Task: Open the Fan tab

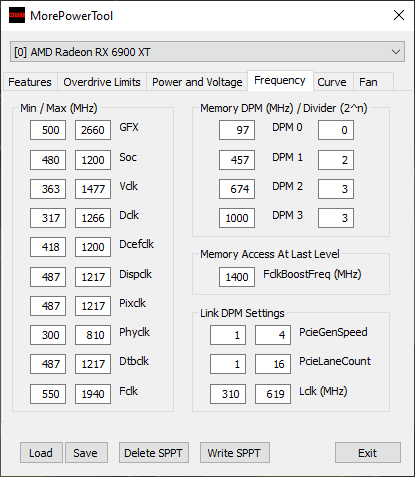Action: (x=368, y=82)
